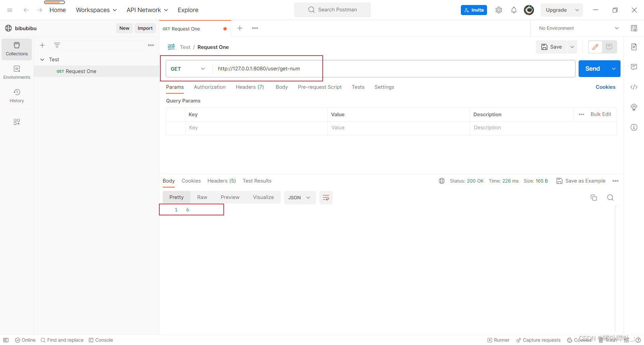Open notifications bell icon
Screen dimensions: 644x345
(514, 10)
